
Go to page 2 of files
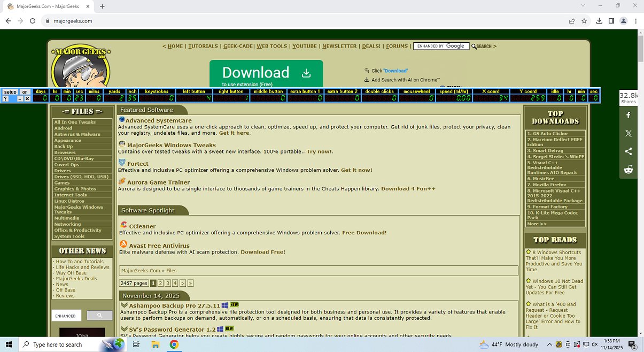[160, 283]
